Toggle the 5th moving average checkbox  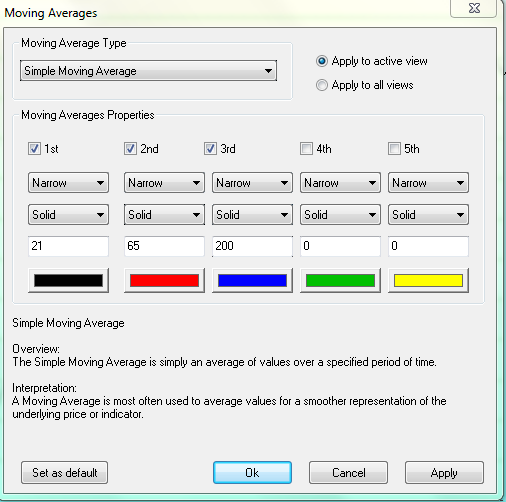(394, 149)
